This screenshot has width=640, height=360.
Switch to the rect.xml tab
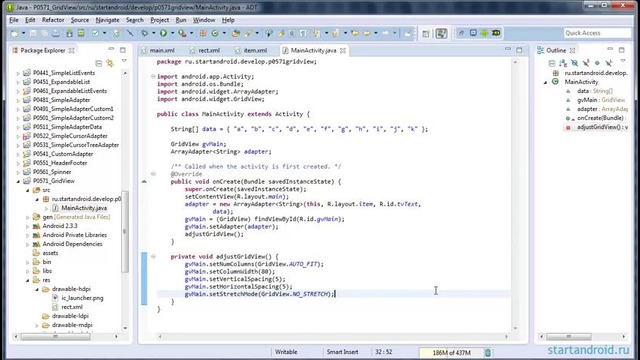pyautogui.click(x=205, y=50)
